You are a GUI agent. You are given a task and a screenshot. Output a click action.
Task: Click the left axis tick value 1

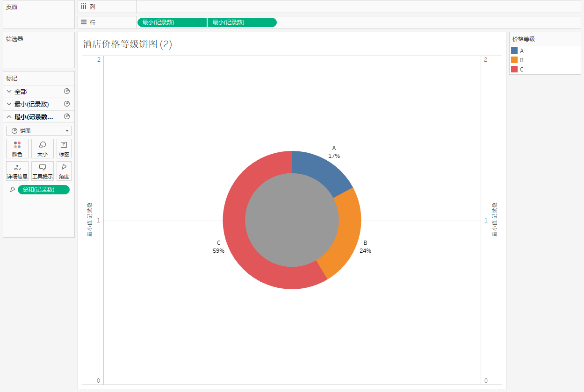[x=99, y=220]
